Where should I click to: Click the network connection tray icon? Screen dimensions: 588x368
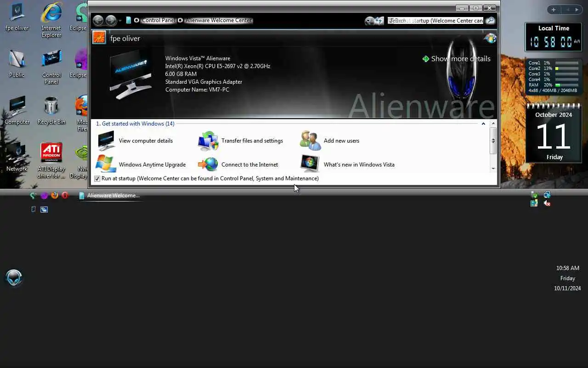click(x=547, y=195)
